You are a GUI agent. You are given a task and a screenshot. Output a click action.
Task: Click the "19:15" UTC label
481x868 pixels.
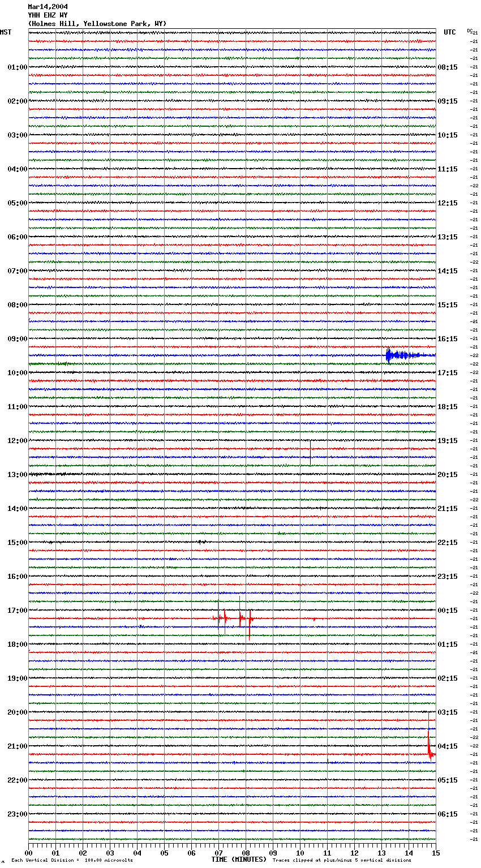pos(448,441)
